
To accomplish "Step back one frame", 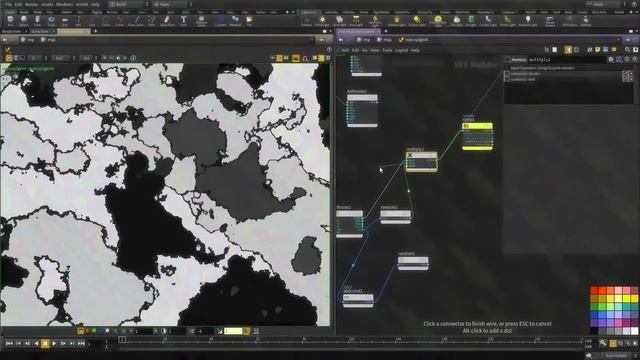I will click(x=27, y=344).
